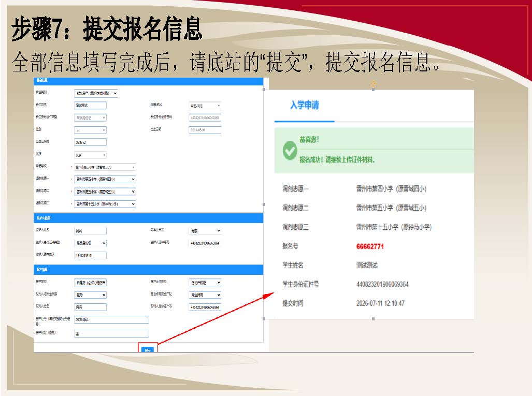Click the 恭喜您! heading in green banner
This screenshot has height=396, width=532.
tap(309, 139)
